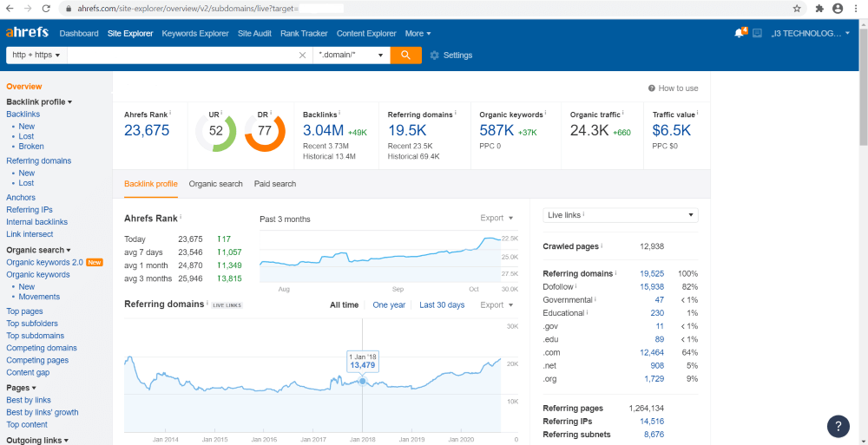Click the 1 Jan '18 chart data point
The height and width of the screenshot is (445, 868).
362,381
